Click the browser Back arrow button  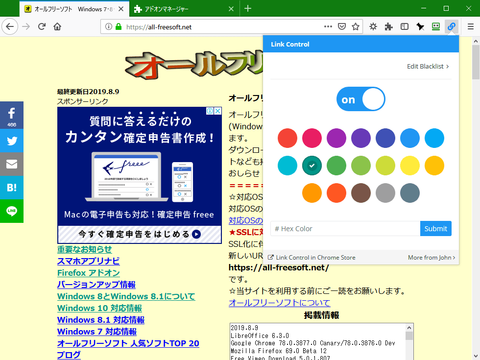[10, 27]
